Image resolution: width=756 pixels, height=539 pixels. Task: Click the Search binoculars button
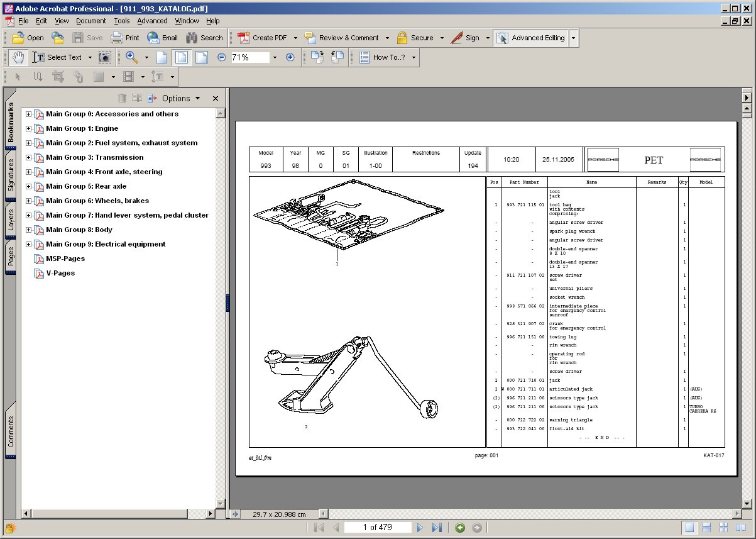point(204,38)
